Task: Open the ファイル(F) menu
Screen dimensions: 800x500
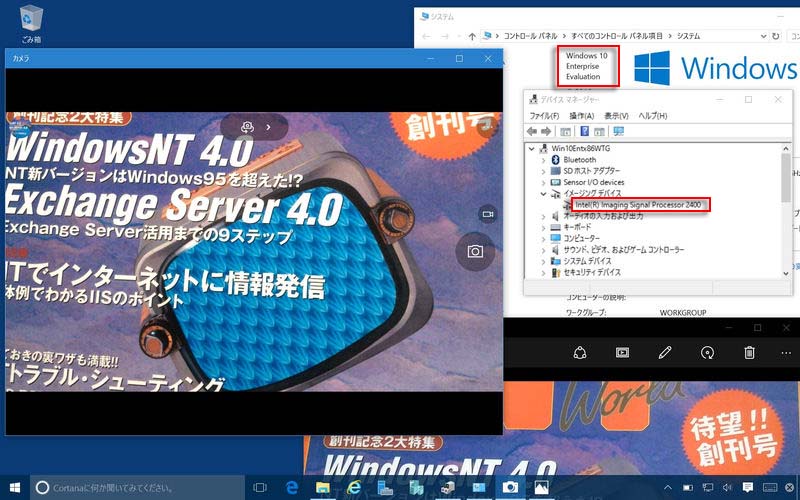Action: pyautogui.click(x=544, y=116)
